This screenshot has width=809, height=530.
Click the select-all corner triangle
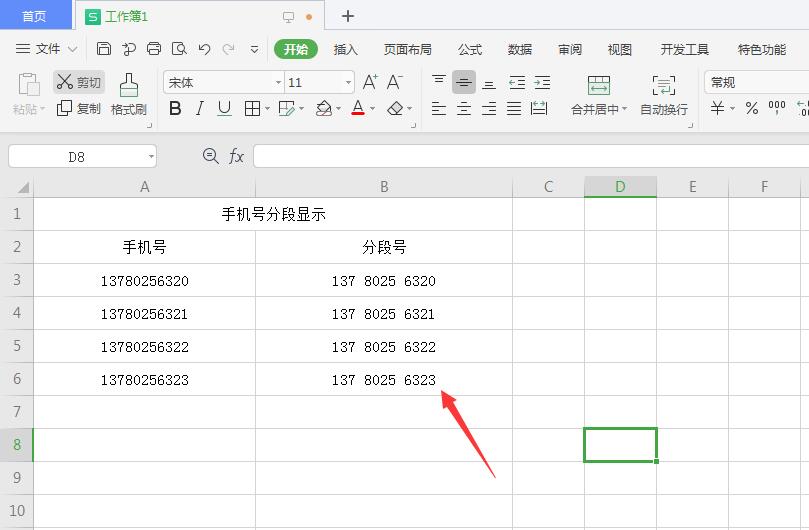pos(23,187)
